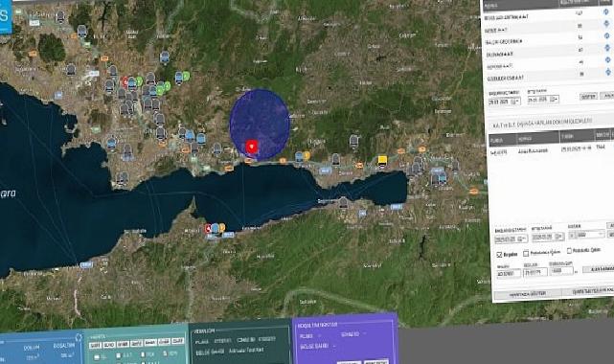
Task: Click the vehicle marker just west of the yellow truck
Action: click(336, 159)
